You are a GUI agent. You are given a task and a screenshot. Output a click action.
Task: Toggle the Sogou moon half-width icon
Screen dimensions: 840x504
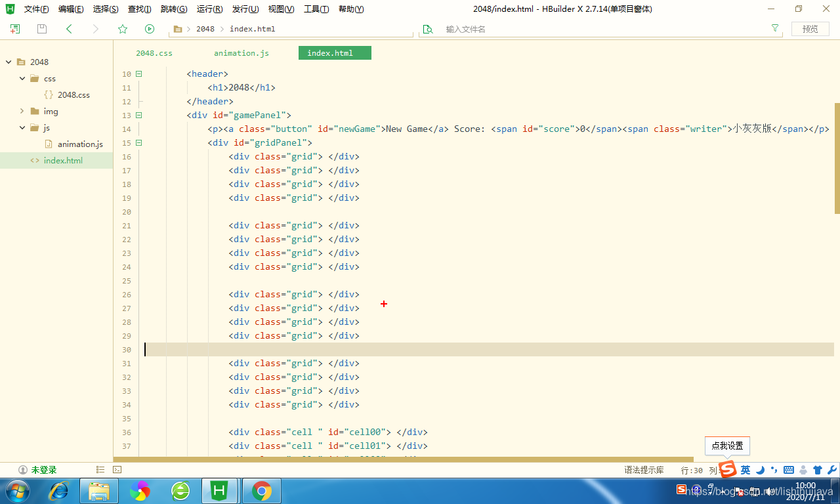pos(760,470)
